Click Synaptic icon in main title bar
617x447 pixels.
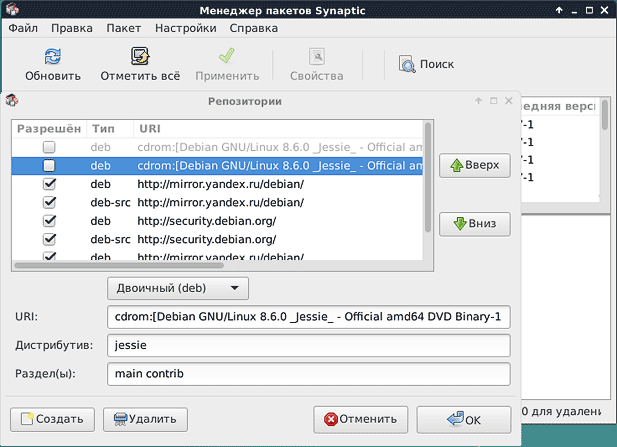pyautogui.click(x=13, y=9)
